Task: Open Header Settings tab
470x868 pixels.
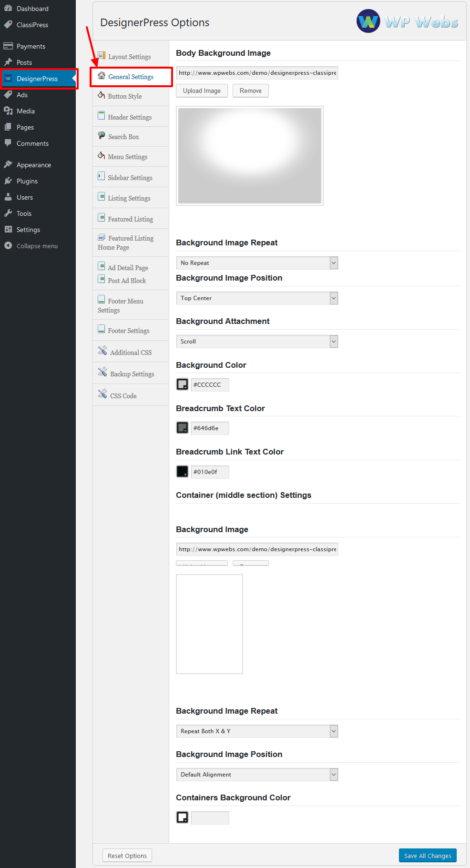Action: coord(131,117)
